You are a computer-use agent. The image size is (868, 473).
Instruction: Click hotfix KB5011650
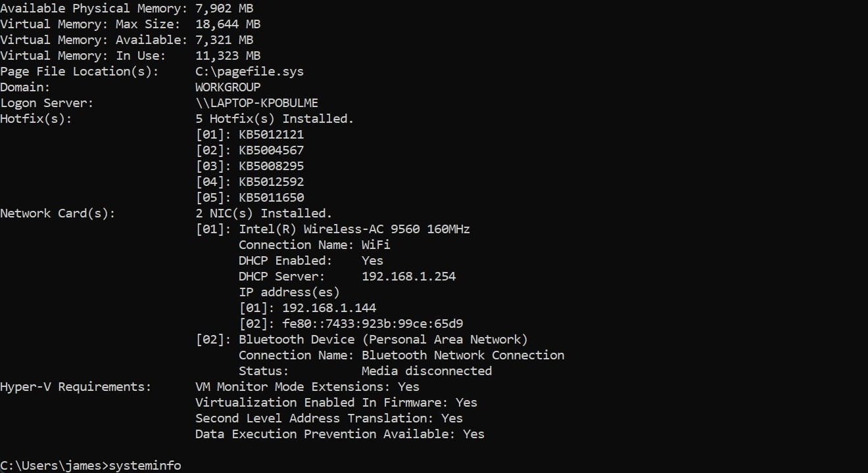click(x=271, y=198)
